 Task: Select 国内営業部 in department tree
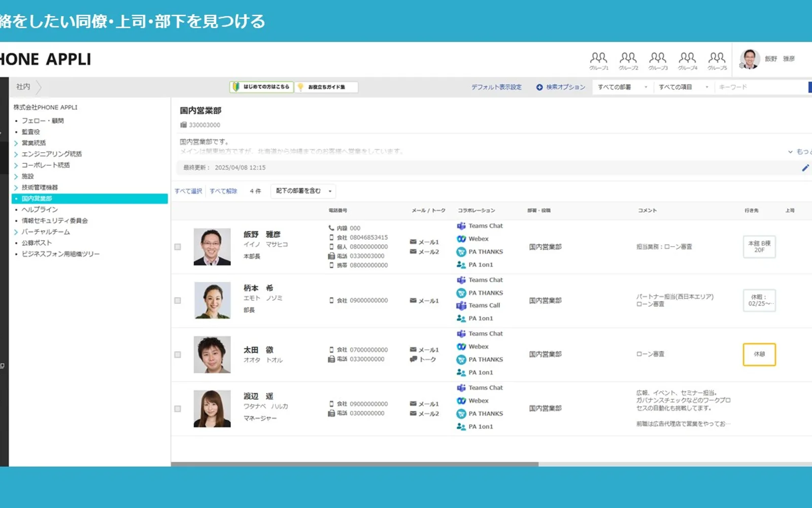tap(90, 199)
